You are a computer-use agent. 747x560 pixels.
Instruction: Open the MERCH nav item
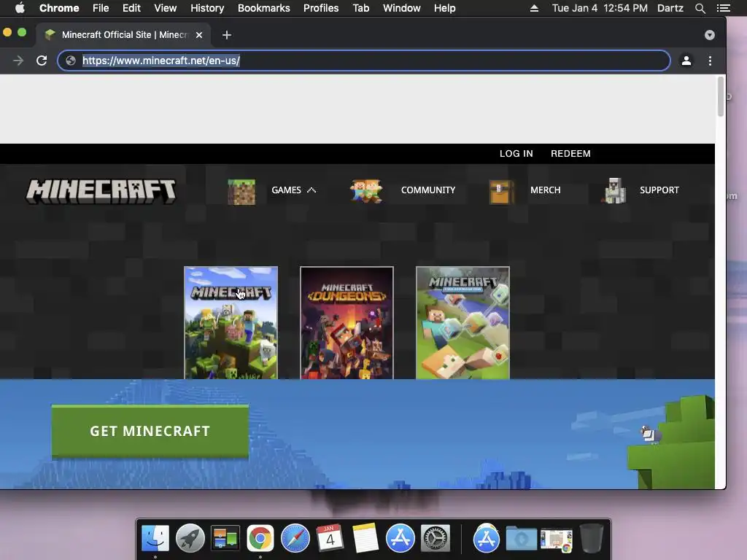click(x=545, y=190)
